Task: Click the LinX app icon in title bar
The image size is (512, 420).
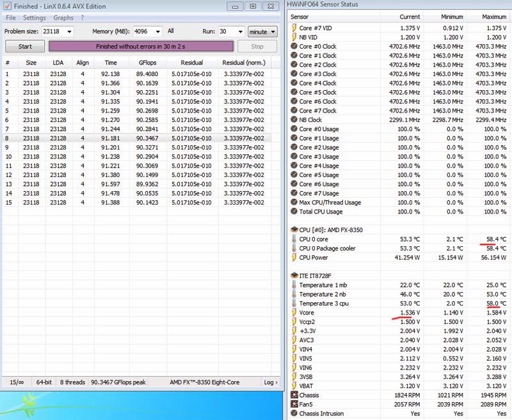Action: (x=7, y=6)
